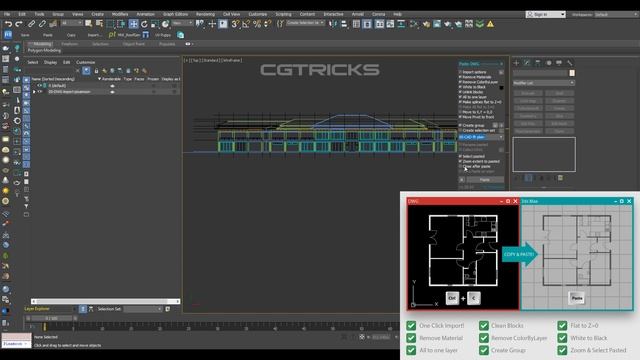The height and width of the screenshot is (360, 640).
Task: Click the Select and Link chain icon
Action: click(x=31, y=24)
